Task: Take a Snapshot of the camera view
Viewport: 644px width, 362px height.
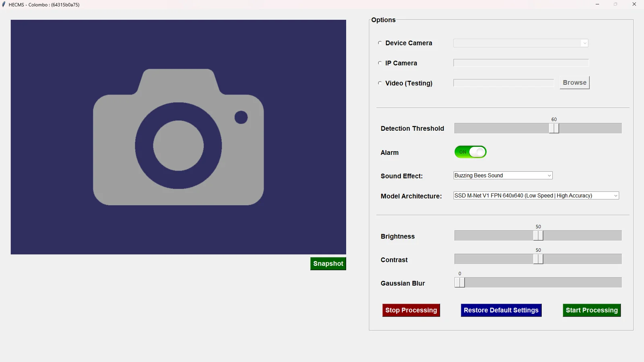Action: pyautogui.click(x=328, y=264)
